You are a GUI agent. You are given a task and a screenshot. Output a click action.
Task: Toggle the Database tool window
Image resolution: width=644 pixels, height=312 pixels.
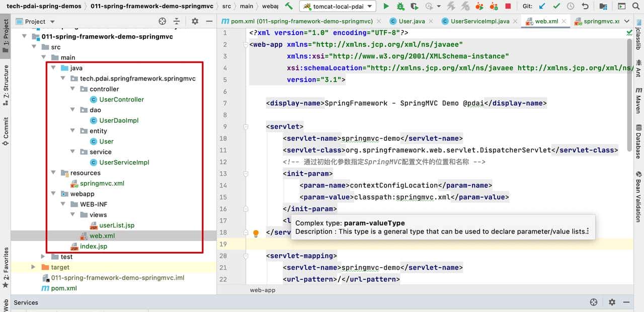pyautogui.click(x=638, y=141)
